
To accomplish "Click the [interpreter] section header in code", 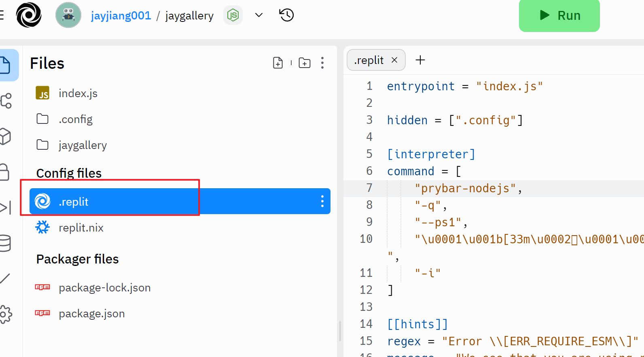I will click(x=431, y=154).
